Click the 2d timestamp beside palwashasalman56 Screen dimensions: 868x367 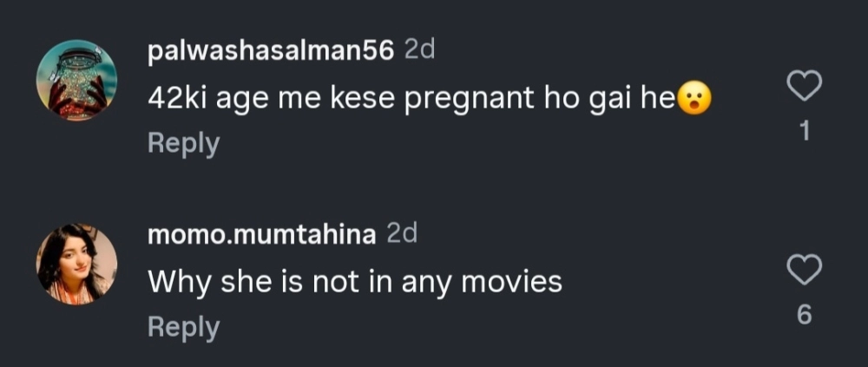(420, 51)
